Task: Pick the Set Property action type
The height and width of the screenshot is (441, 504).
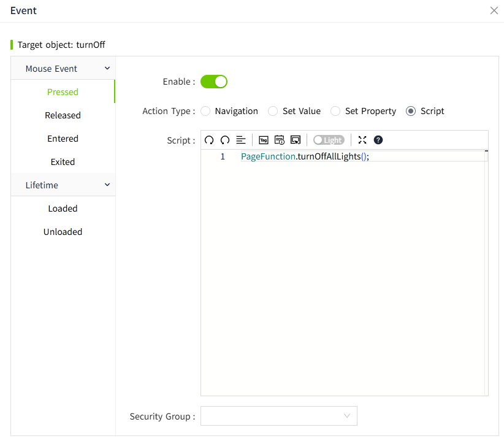Action: tap(335, 111)
